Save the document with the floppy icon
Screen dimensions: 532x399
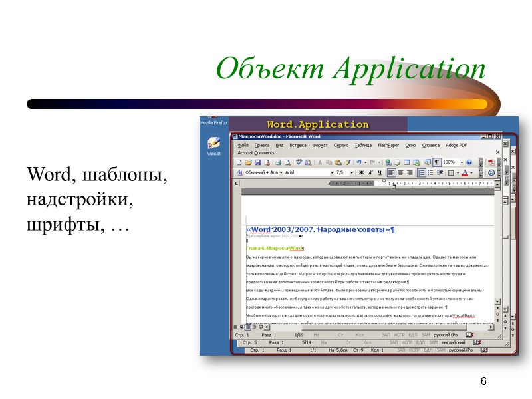[257, 162]
